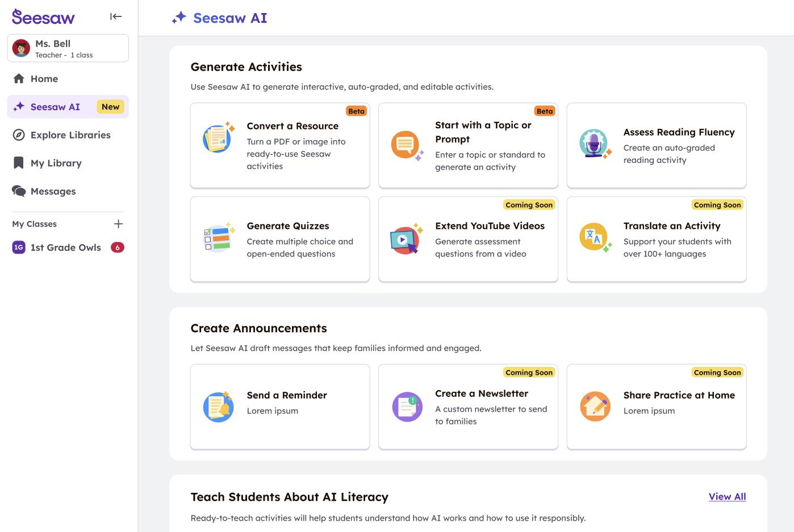This screenshot has width=794, height=532.
Task: Click 'Let Seesaw AI draft messages' description
Action: coord(336,348)
